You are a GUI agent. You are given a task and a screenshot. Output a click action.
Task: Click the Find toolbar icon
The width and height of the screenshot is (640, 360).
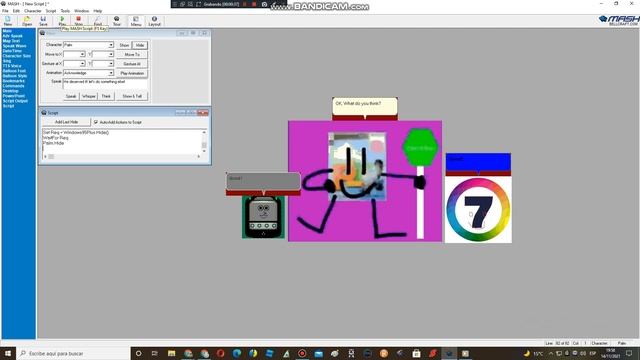click(98, 21)
